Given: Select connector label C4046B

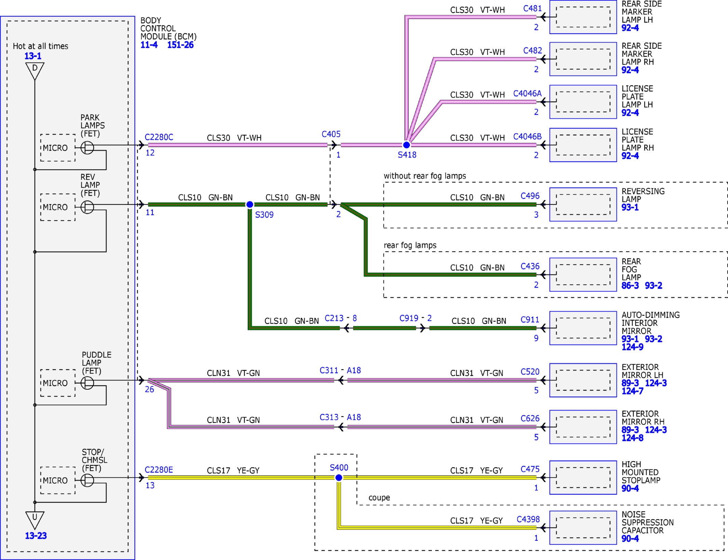Looking at the screenshot, I should coord(527,137).
